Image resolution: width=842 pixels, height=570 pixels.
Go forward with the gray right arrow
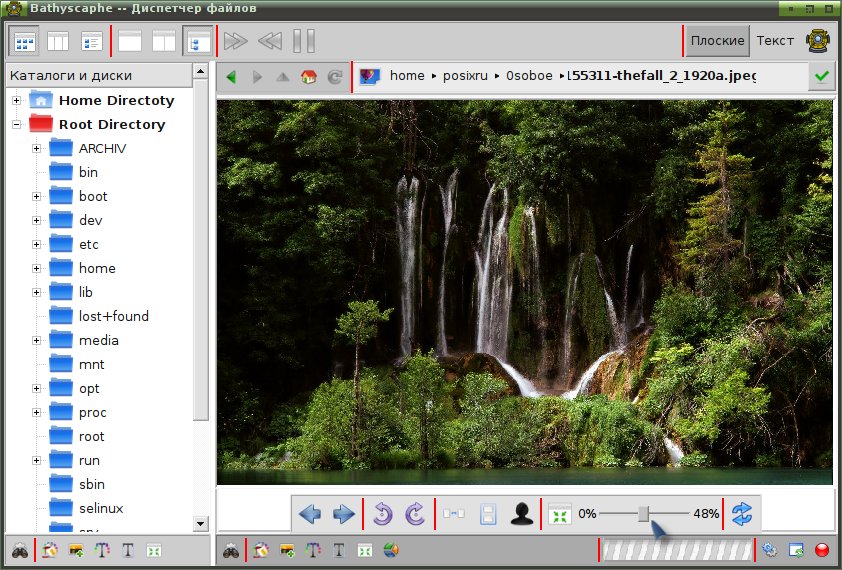point(257,77)
